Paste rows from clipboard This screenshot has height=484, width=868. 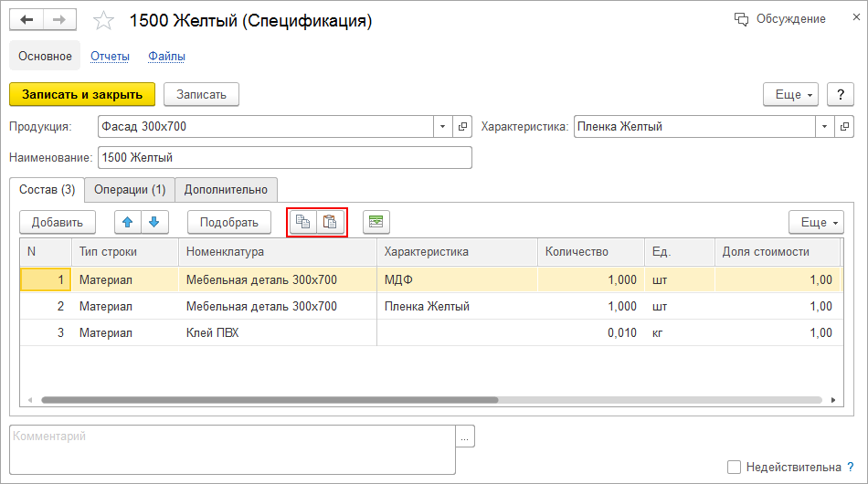pos(331,222)
